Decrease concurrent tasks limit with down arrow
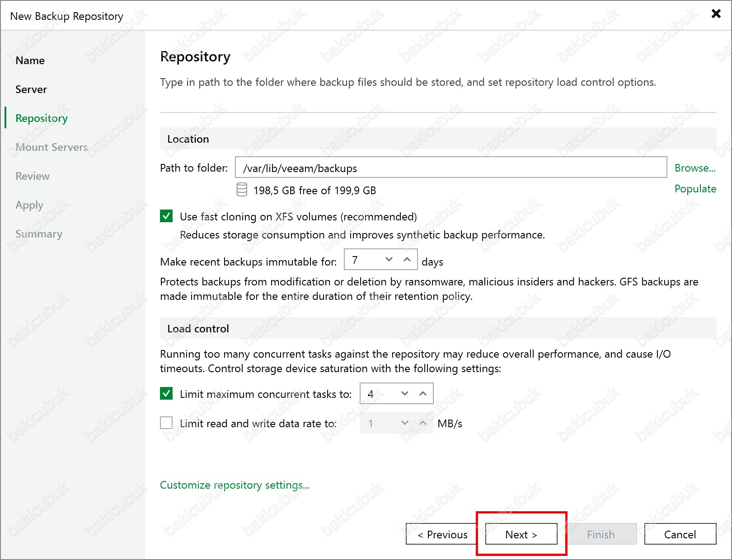The height and width of the screenshot is (560, 732). click(x=405, y=393)
